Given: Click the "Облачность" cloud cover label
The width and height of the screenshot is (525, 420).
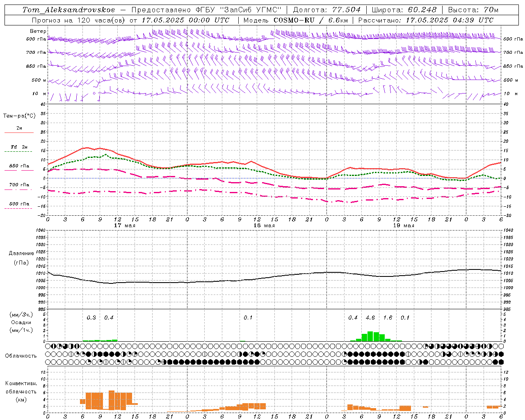Looking at the screenshot, I should (x=21, y=356).
